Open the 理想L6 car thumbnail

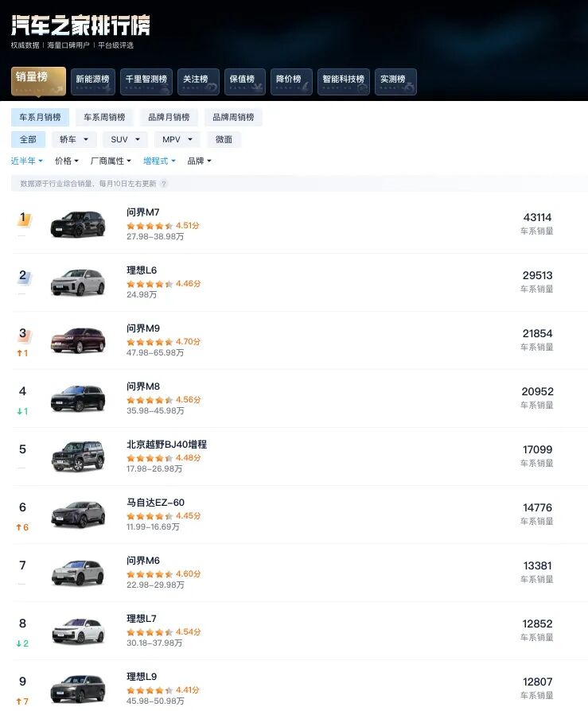pos(78,282)
